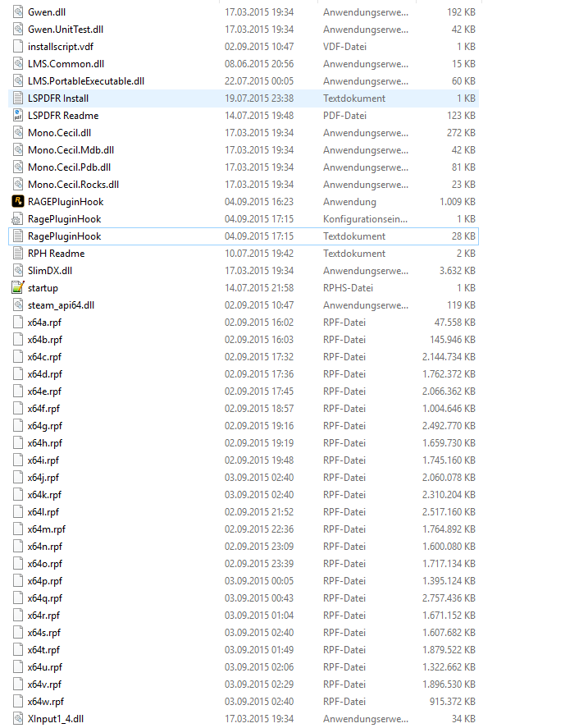Select the file name installscript.vdf
Screen dimensions: 588x728
(61, 47)
